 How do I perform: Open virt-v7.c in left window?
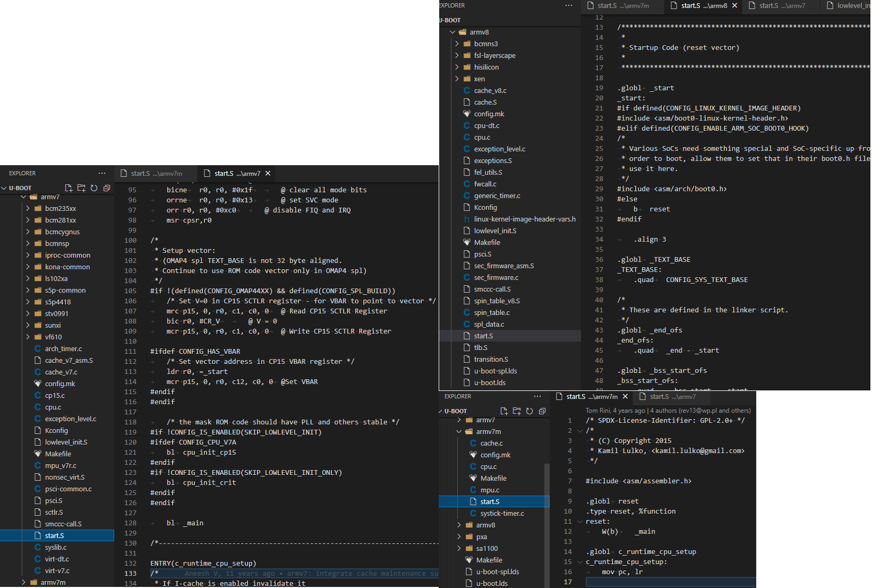click(x=57, y=570)
